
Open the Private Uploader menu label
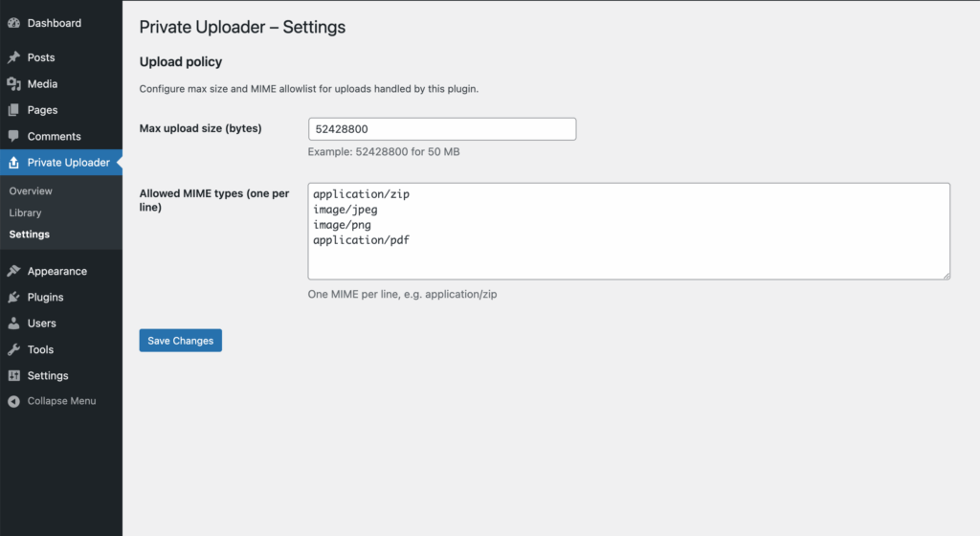point(69,163)
